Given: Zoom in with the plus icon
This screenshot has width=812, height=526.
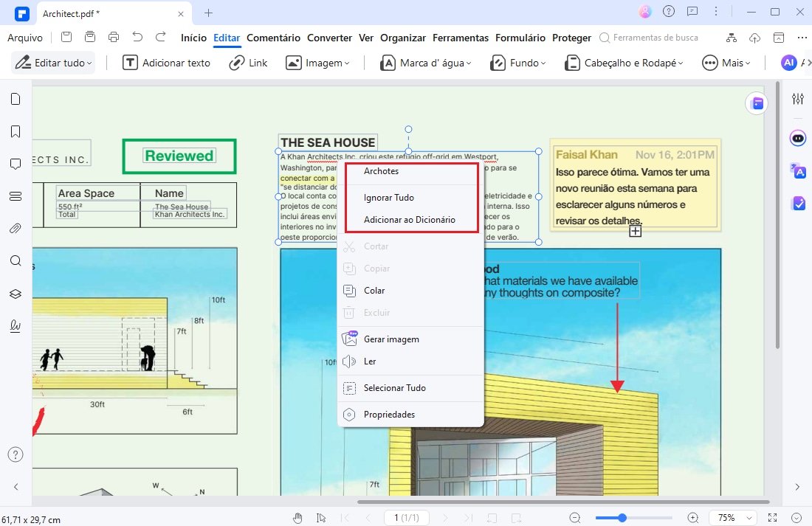Looking at the screenshot, I should 693,518.
